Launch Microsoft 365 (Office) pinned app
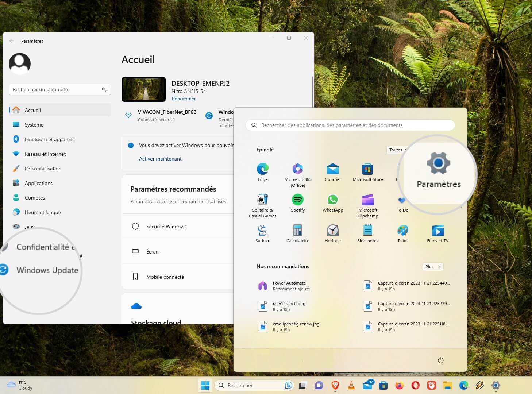 (298, 175)
